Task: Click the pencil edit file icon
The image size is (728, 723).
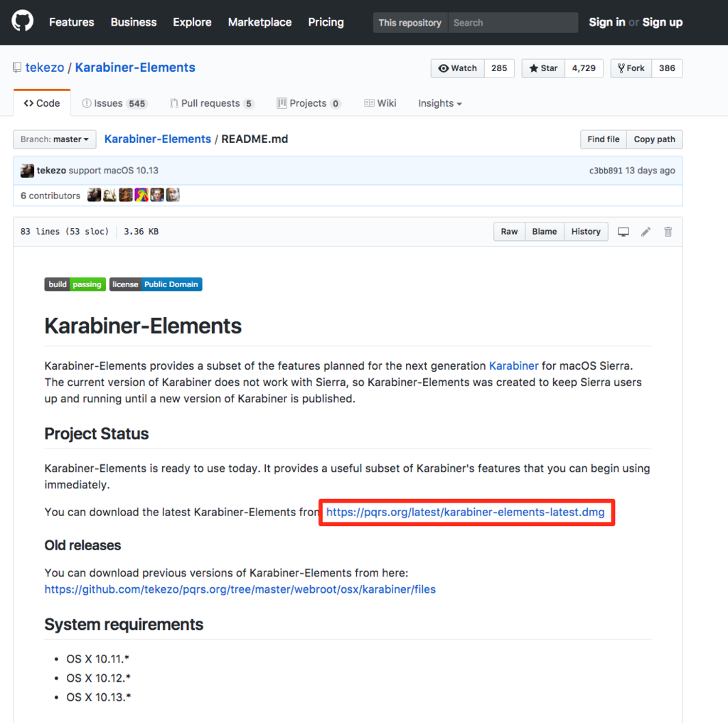Action: (646, 232)
